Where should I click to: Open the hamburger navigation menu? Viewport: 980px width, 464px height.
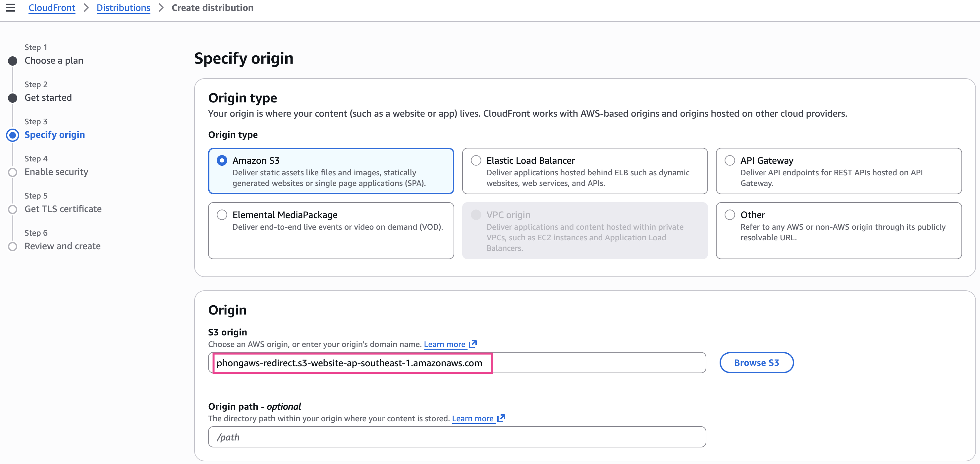coord(11,8)
